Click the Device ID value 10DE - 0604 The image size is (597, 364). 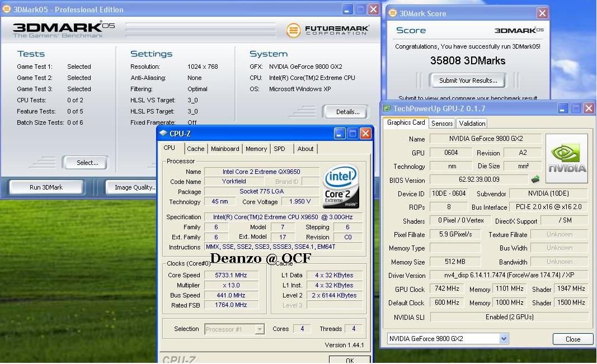[x=449, y=193]
